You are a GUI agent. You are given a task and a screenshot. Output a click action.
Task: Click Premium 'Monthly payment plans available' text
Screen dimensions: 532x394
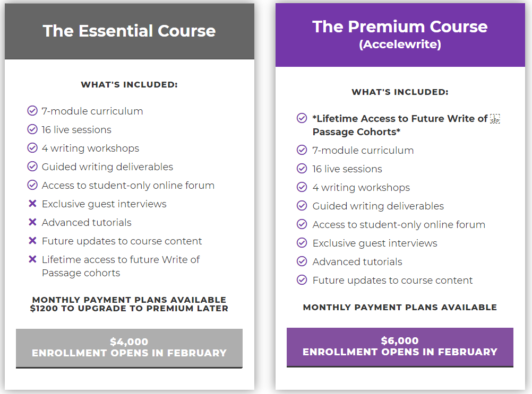(x=400, y=307)
